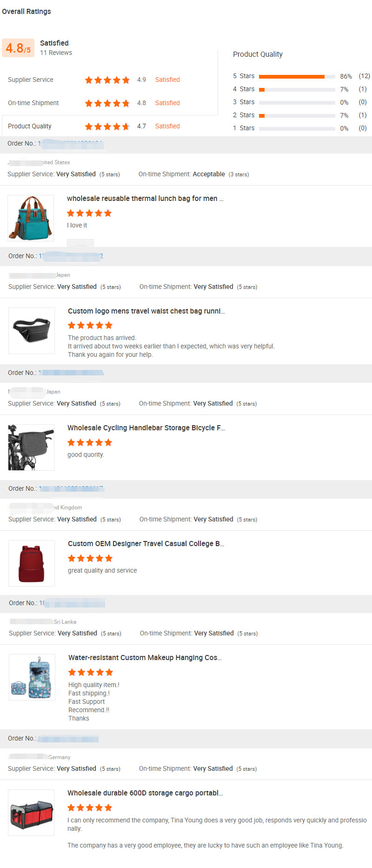
Task: Open the teal lunch bag product thumbnail
Action: pyautogui.click(x=31, y=218)
